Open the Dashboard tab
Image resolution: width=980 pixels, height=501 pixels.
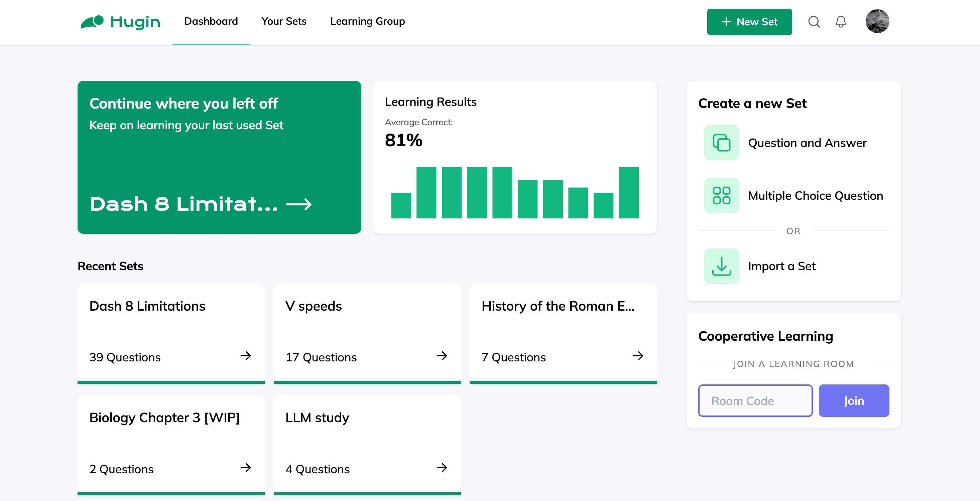click(x=211, y=21)
